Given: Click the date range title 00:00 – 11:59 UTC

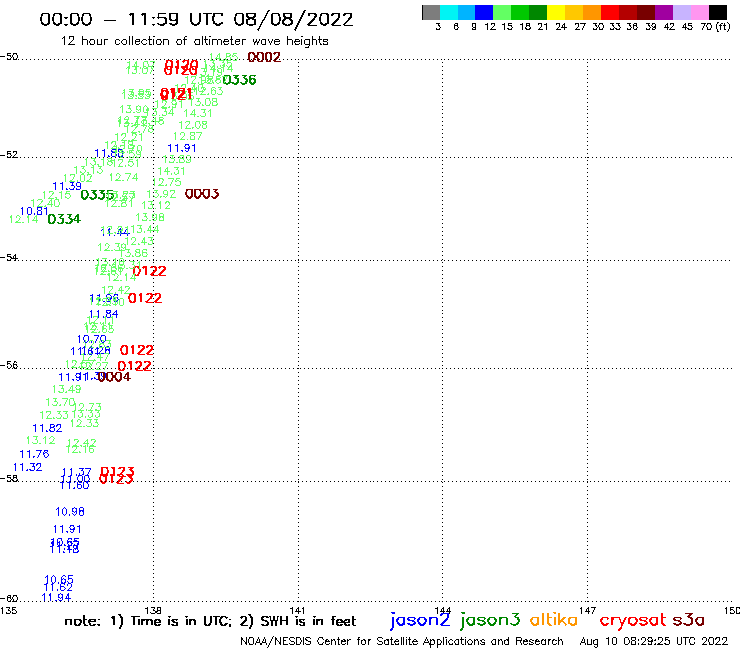Looking at the screenshot, I should click(x=196, y=19).
